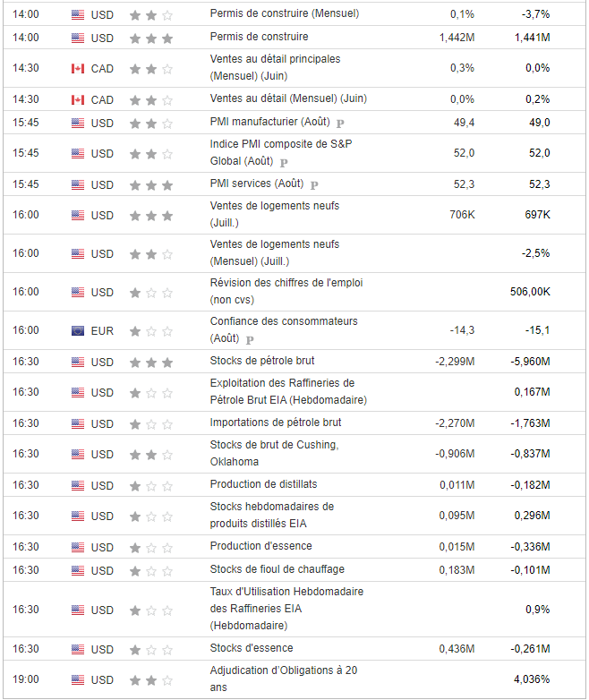This screenshot has height=700, width=589.
Task: Click the Canadian flag in the Ventes au détail (Mensuel) (Juin) row
Action: point(78,99)
